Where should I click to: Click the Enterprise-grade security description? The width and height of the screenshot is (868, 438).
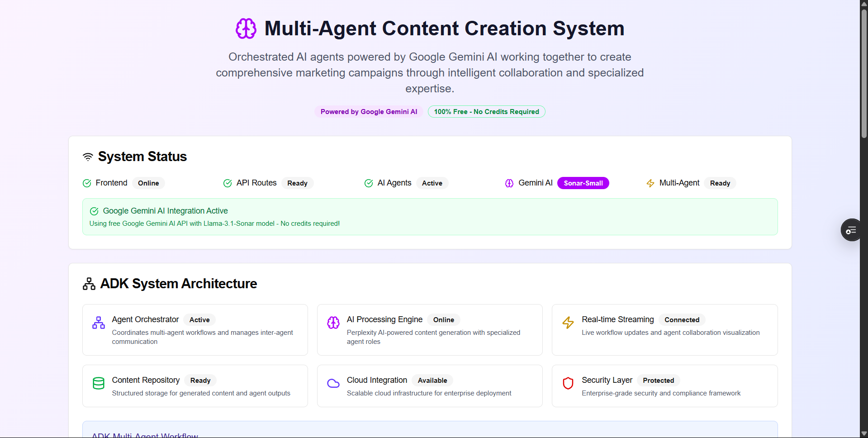pyautogui.click(x=661, y=393)
